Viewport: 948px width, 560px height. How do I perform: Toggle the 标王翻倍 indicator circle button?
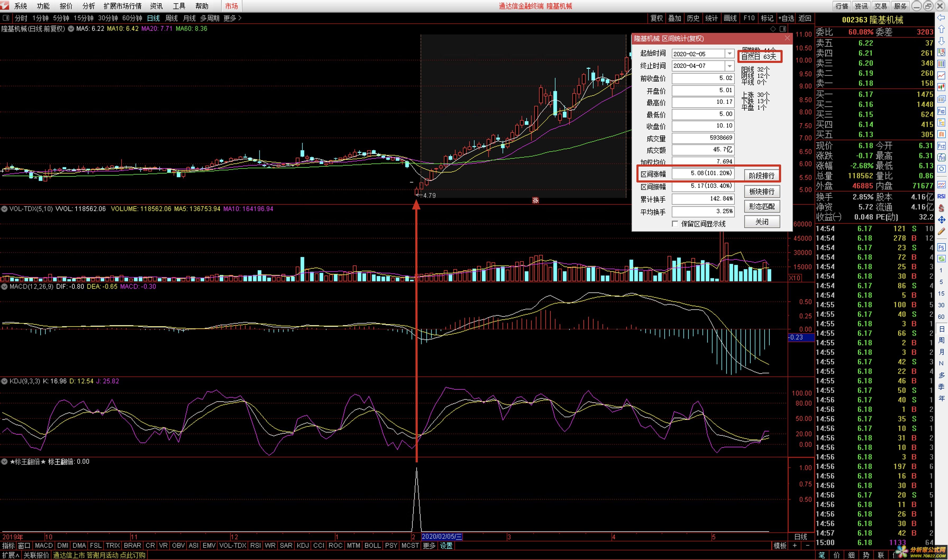[x=4, y=461]
